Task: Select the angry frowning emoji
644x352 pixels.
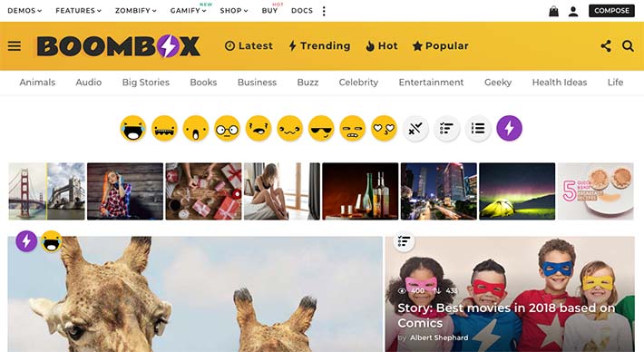Action: (259, 129)
